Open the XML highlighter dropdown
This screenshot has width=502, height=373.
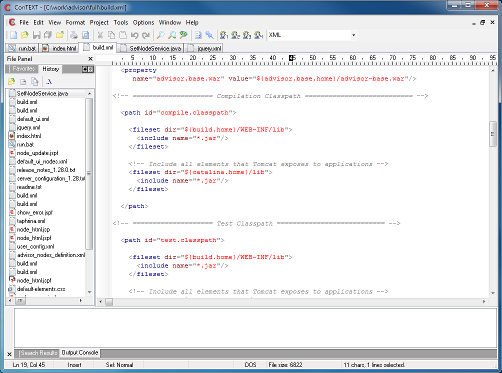coord(353,35)
